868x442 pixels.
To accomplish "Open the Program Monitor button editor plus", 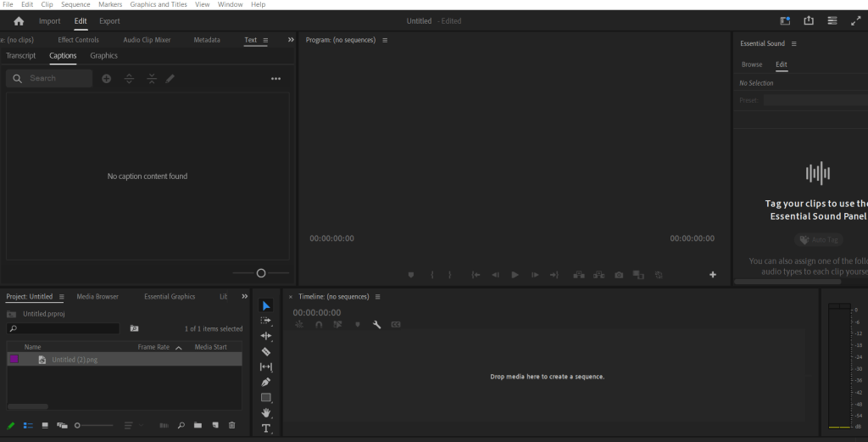I will tap(713, 275).
